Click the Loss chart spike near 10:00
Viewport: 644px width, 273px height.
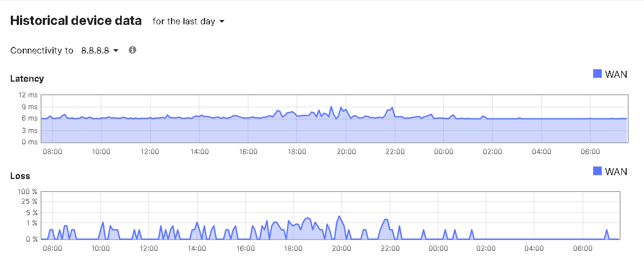click(102, 222)
